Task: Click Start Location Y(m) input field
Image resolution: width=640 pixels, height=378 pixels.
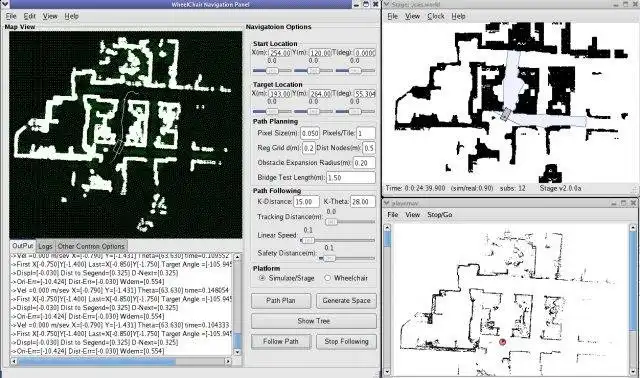Action: click(x=320, y=53)
